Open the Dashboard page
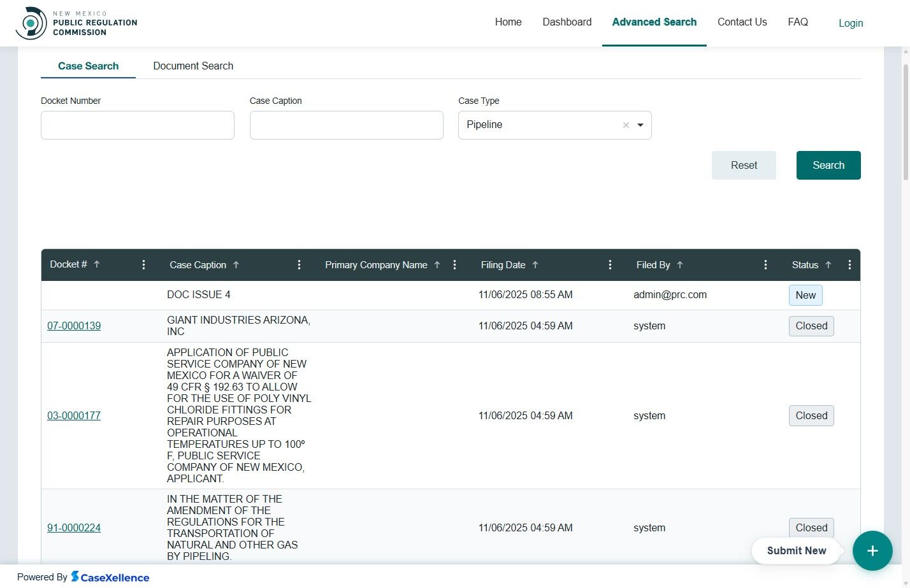Image resolution: width=910 pixels, height=588 pixels. pos(567,22)
